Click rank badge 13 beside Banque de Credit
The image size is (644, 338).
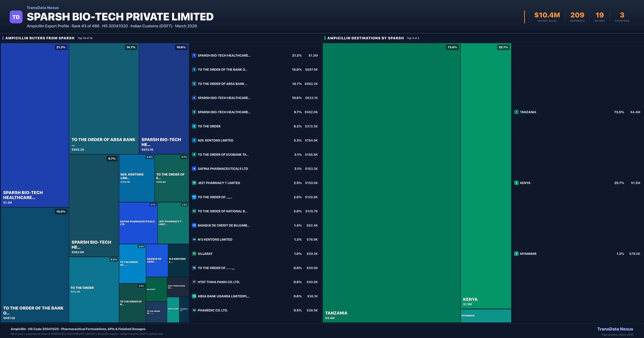click(x=194, y=225)
